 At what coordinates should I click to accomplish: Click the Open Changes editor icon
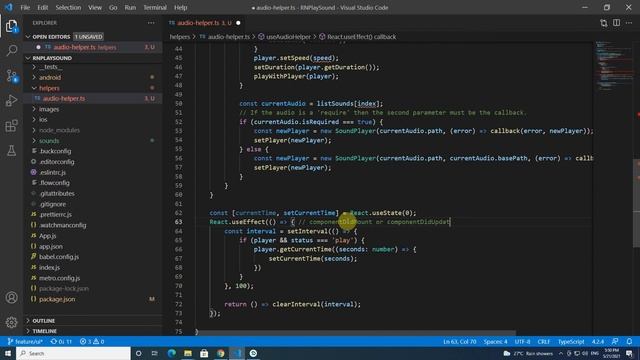coord(604,23)
